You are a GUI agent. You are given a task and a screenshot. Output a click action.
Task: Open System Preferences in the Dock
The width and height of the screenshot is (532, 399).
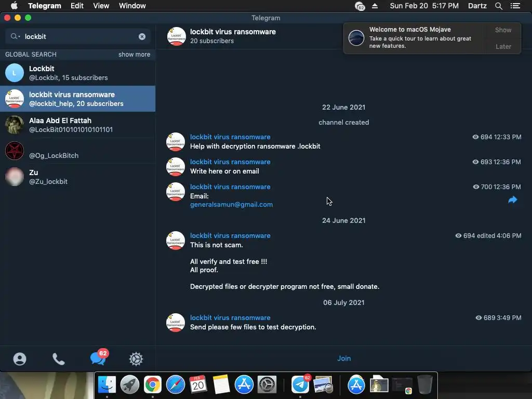(x=267, y=385)
